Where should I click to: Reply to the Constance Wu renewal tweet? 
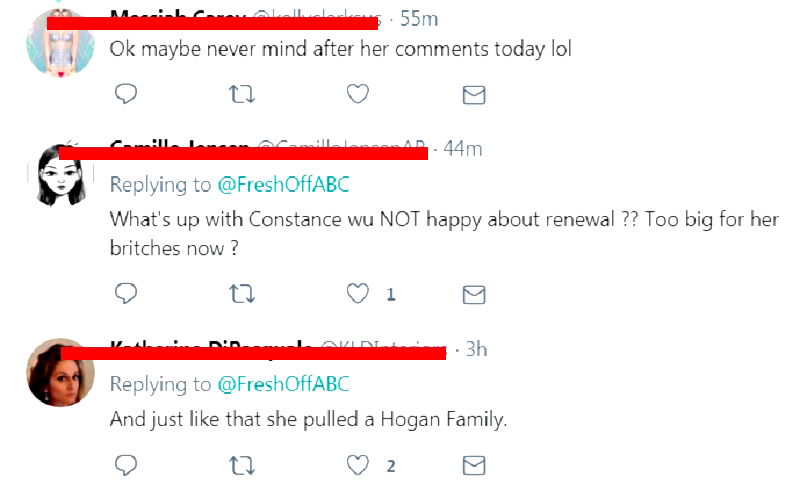[x=125, y=294]
